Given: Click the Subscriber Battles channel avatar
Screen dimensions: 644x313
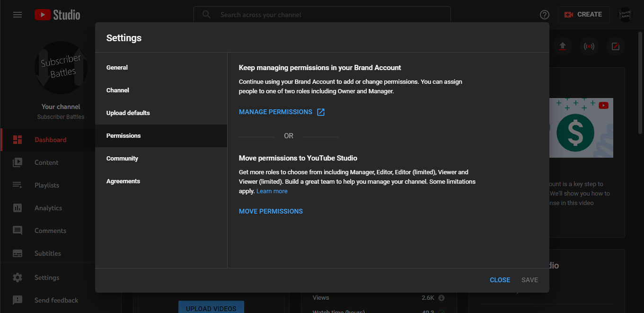Looking at the screenshot, I should click(x=61, y=68).
